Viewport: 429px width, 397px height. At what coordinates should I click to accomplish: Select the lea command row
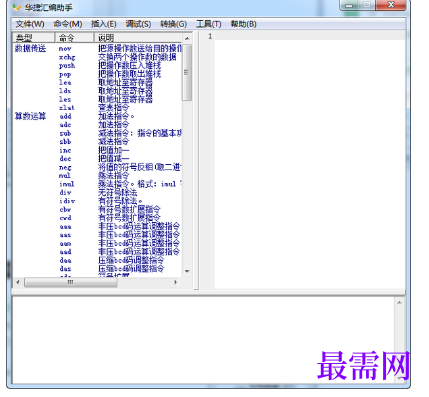tap(97, 82)
